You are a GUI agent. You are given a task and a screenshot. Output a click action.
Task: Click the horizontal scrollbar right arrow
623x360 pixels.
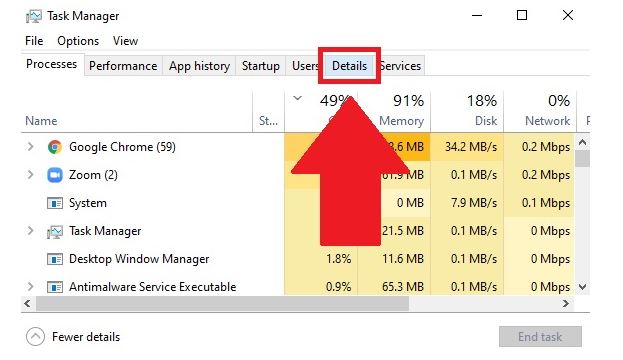click(565, 304)
